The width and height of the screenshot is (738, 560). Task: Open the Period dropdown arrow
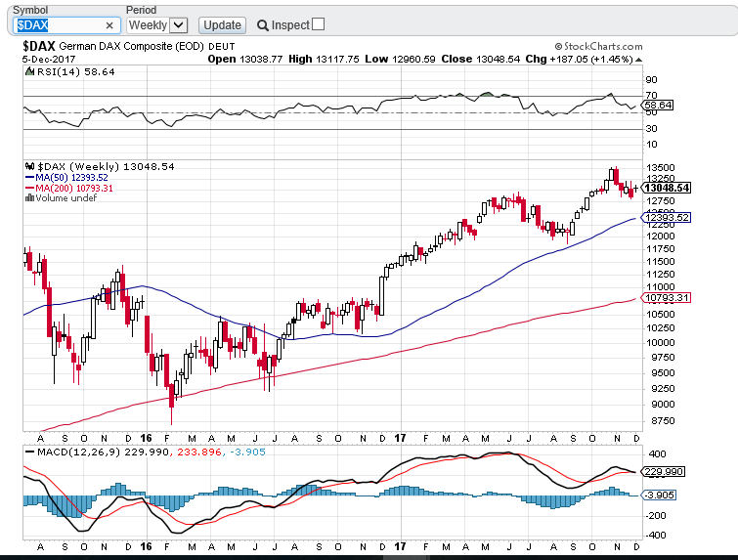tap(178, 25)
